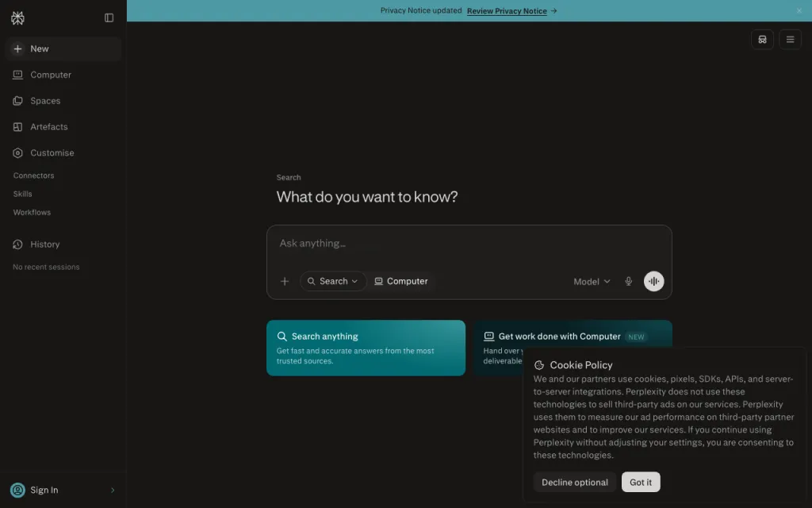The height and width of the screenshot is (508, 812).
Task: Open the hamburger menu icon top right
Action: coord(791,40)
